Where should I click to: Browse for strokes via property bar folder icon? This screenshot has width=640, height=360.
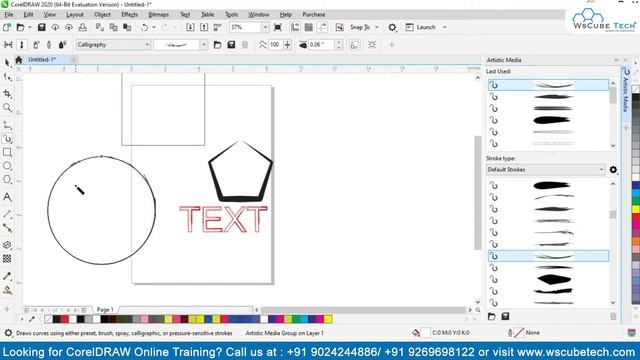[218, 44]
